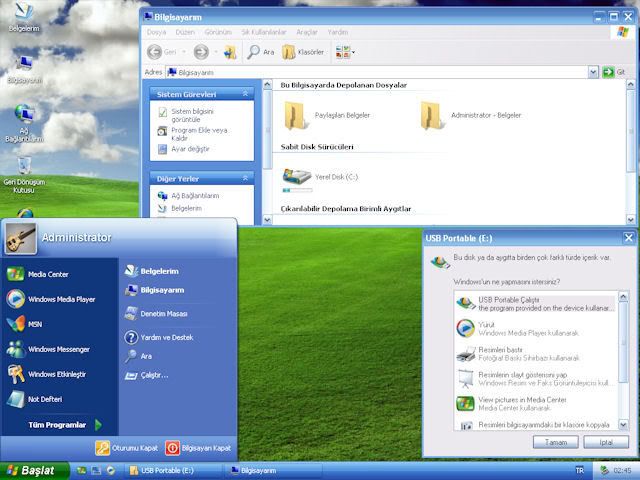The height and width of the screenshot is (480, 640).
Task: Click the Administrator guitar user picture
Action: point(20,238)
